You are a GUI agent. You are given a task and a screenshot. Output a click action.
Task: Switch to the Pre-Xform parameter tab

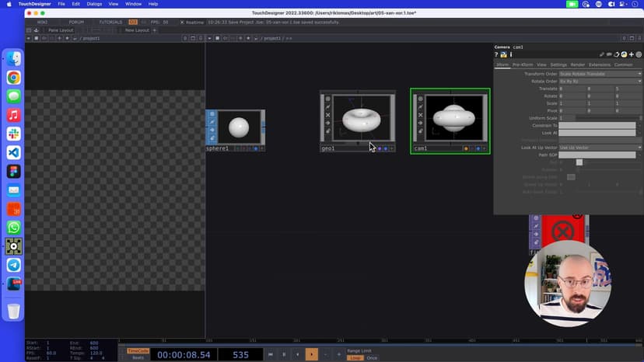pyautogui.click(x=522, y=64)
